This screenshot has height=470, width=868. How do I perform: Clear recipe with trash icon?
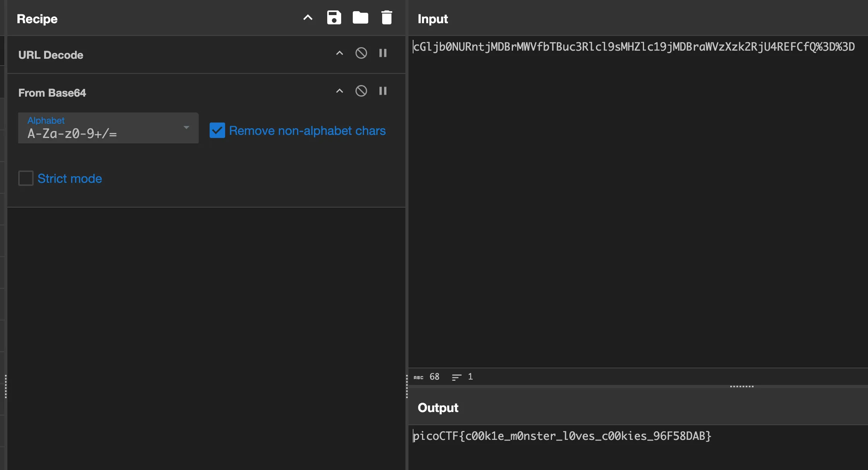pos(386,18)
